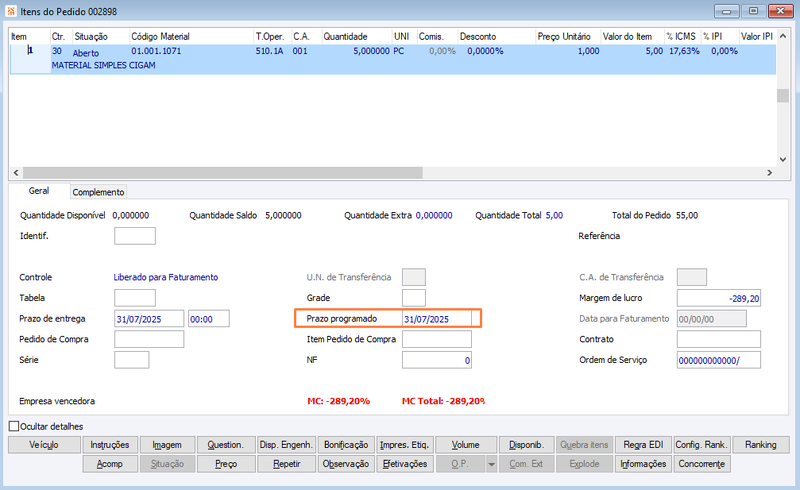Click the Identif. input field
This screenshot has width=800, height=490.
coord(135,236)
